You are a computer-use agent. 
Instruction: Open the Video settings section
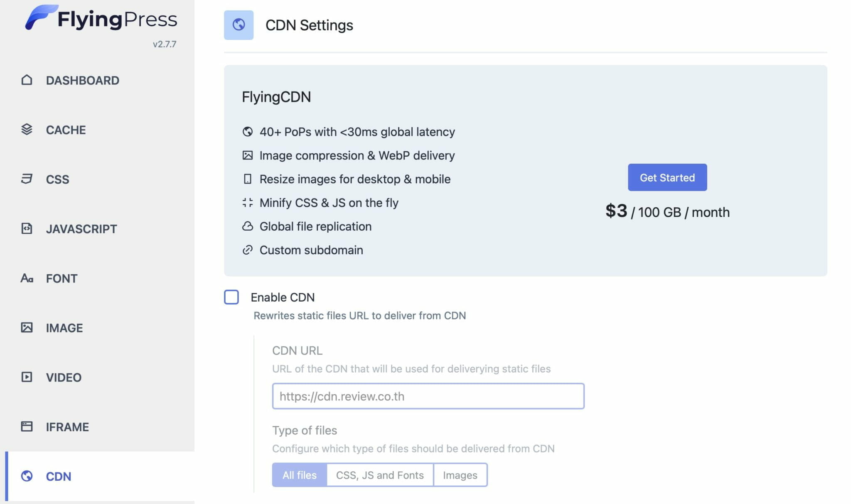tap(64, 377)
